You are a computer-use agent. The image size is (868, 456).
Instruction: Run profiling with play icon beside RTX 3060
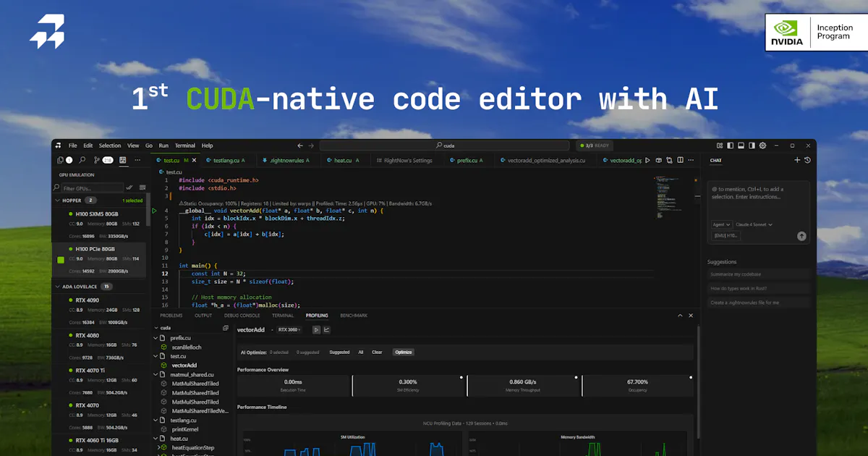point(316,329)
